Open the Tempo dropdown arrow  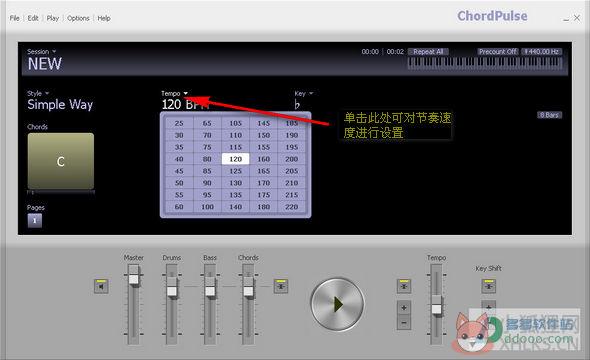point(186,93)
